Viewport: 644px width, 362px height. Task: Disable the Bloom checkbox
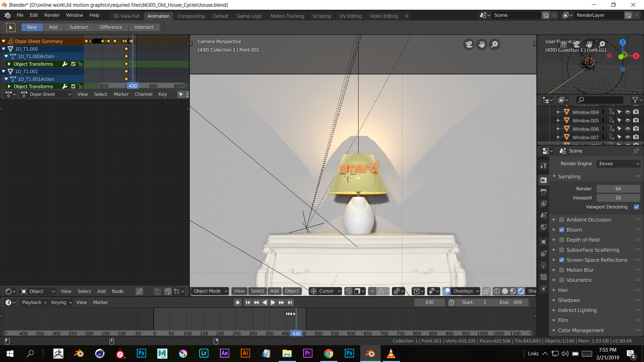pos(561,230)
